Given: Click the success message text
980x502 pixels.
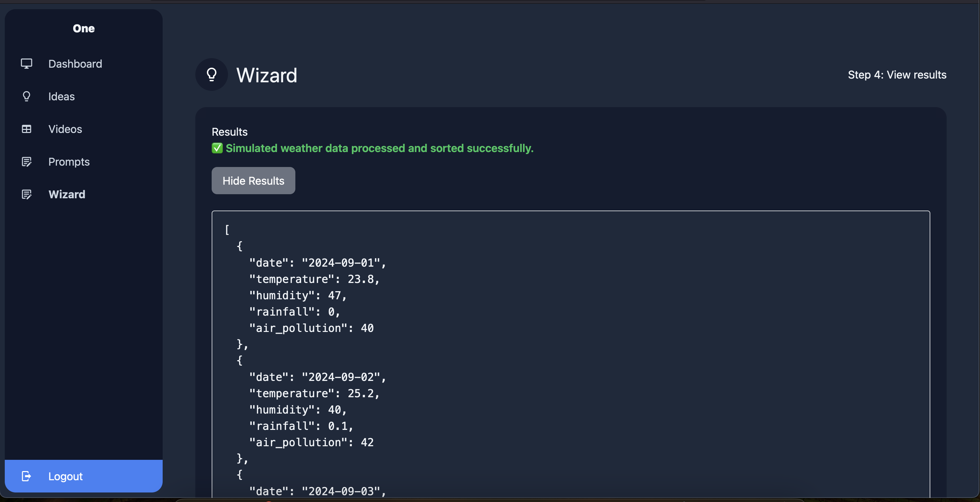Looking at the screenshot, I should click(x=379, y=148).
